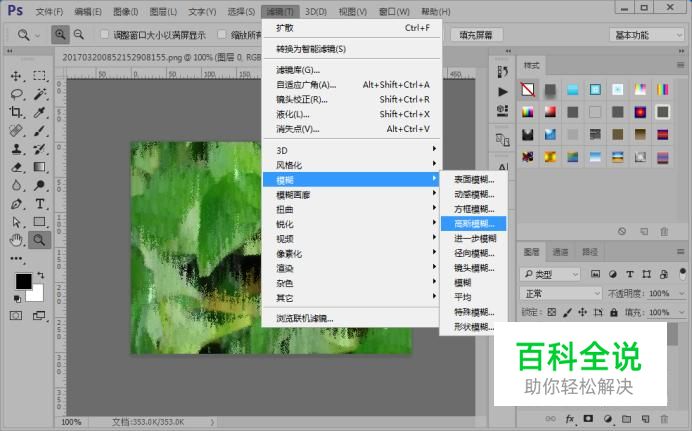Screen dimensions: 692x431
Task: Switch to the 通道 tab
Action: click(560, 252)
